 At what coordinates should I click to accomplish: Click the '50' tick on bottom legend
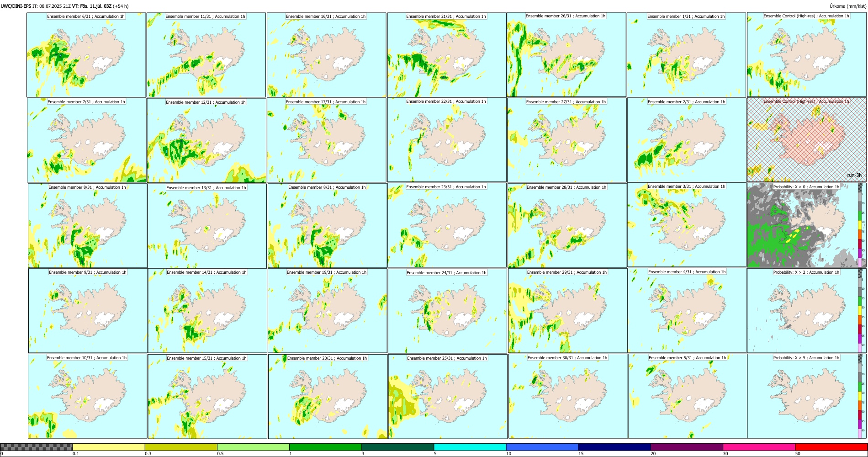click(797, 454)
